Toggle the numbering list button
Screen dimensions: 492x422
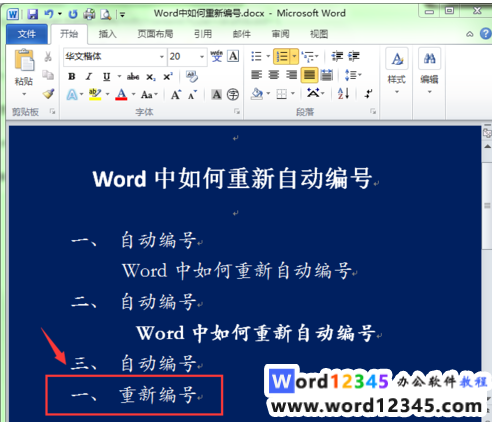point(282,56)
